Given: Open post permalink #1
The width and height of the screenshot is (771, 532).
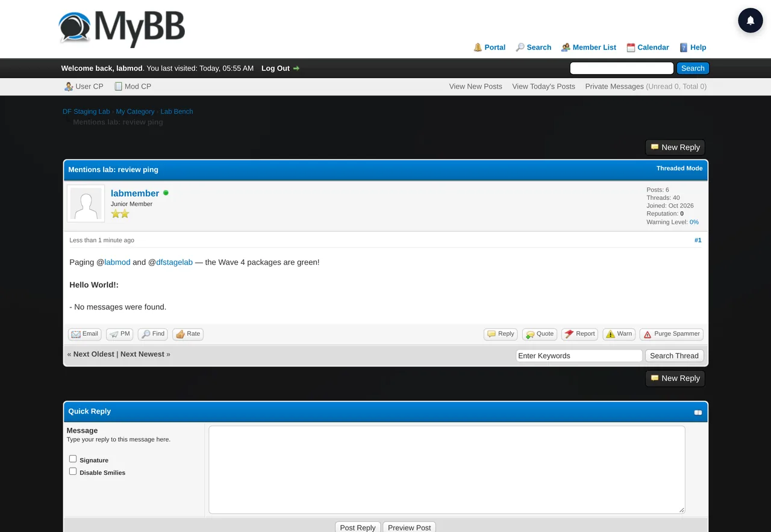Looking at the screenshot, I should point(698,240).
